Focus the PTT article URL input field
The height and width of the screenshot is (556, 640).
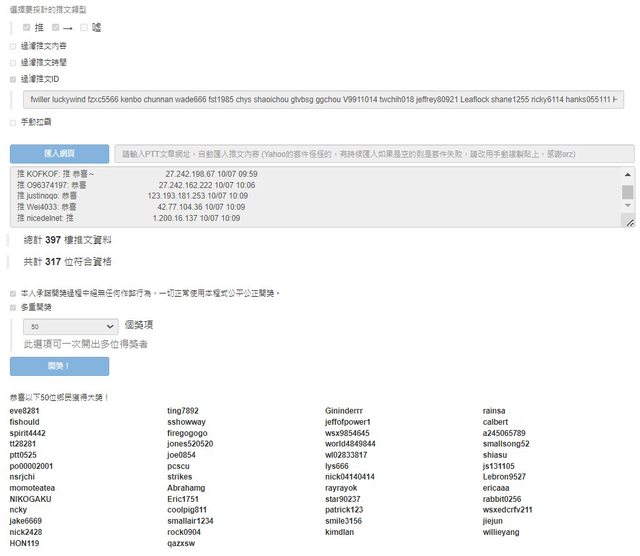(374, 154)
